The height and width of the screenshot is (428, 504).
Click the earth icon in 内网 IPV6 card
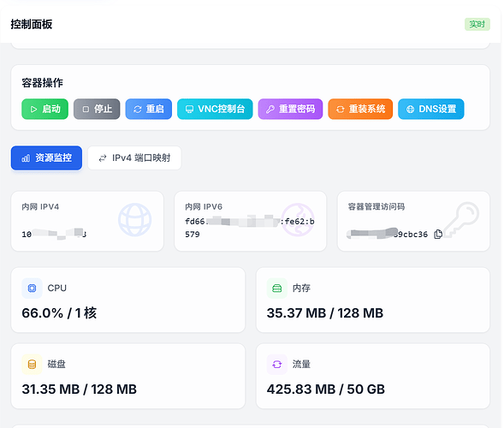coord(298,220)
